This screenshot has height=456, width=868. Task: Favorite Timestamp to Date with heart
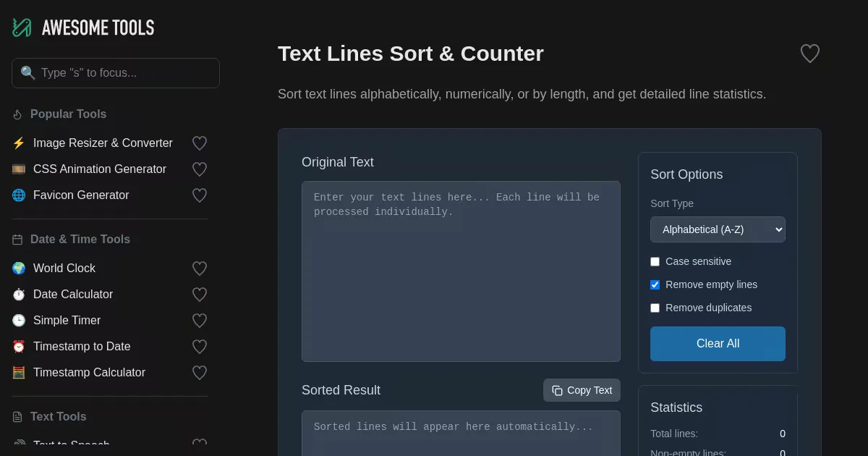[200, 347]
